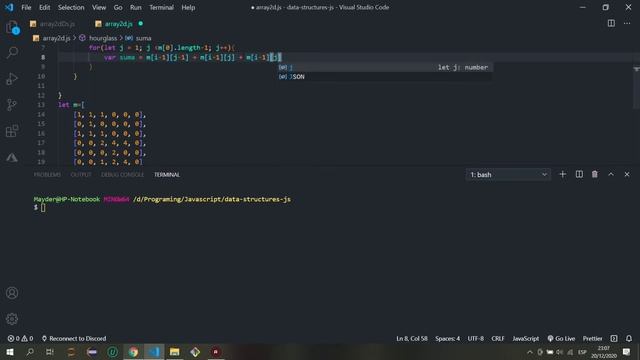Open Run and Debug view
This screenshot has height=360, width=640.
coord(12,78)
